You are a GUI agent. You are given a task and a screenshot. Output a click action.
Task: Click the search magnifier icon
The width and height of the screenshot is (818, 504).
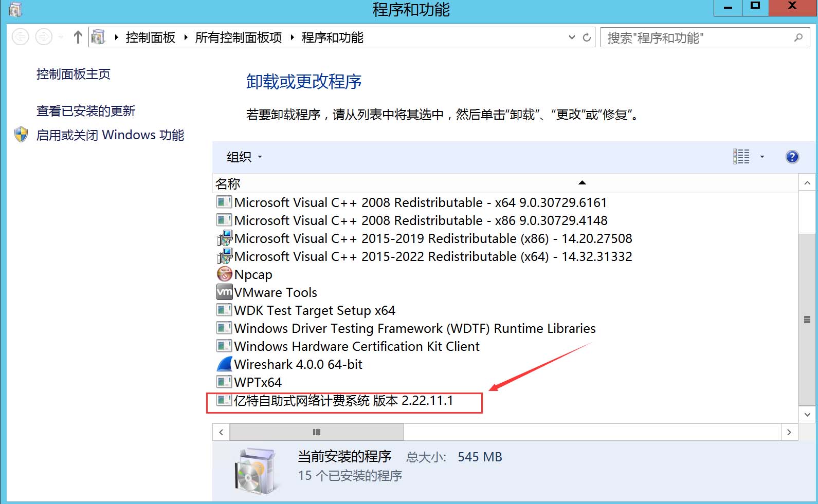[798, 38]
